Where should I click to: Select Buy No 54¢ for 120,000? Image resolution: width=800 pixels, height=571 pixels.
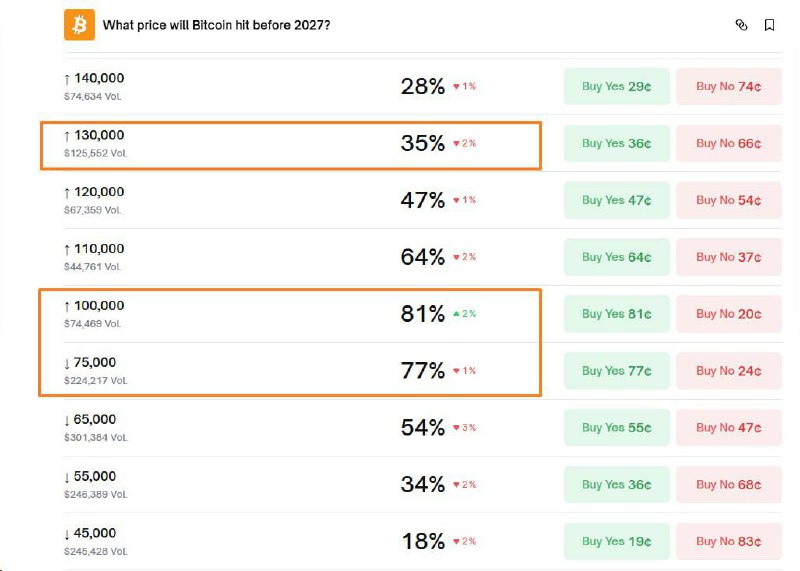coord(728,201)
